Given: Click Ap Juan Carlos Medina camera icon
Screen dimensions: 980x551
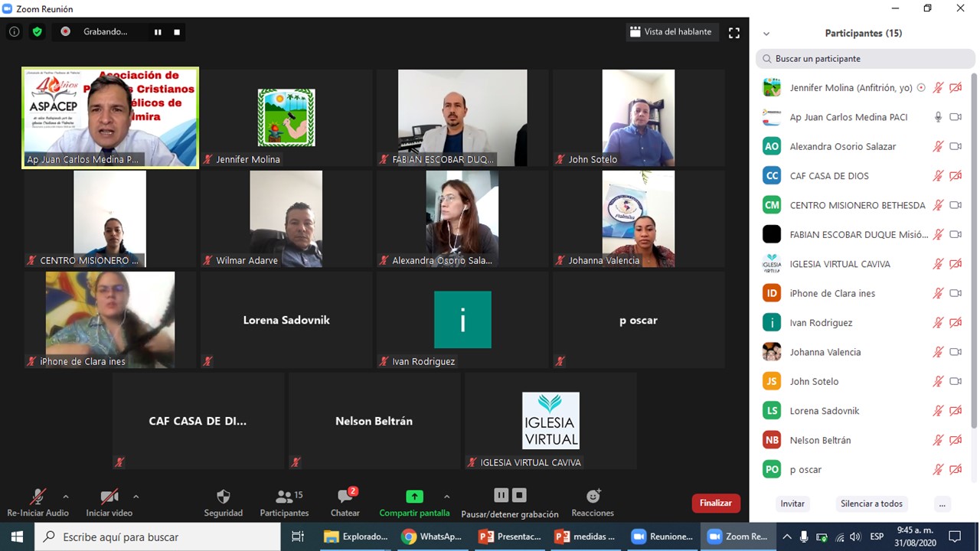Looking at the screenshot, I should pyautogui.click(x=955, y=117).
